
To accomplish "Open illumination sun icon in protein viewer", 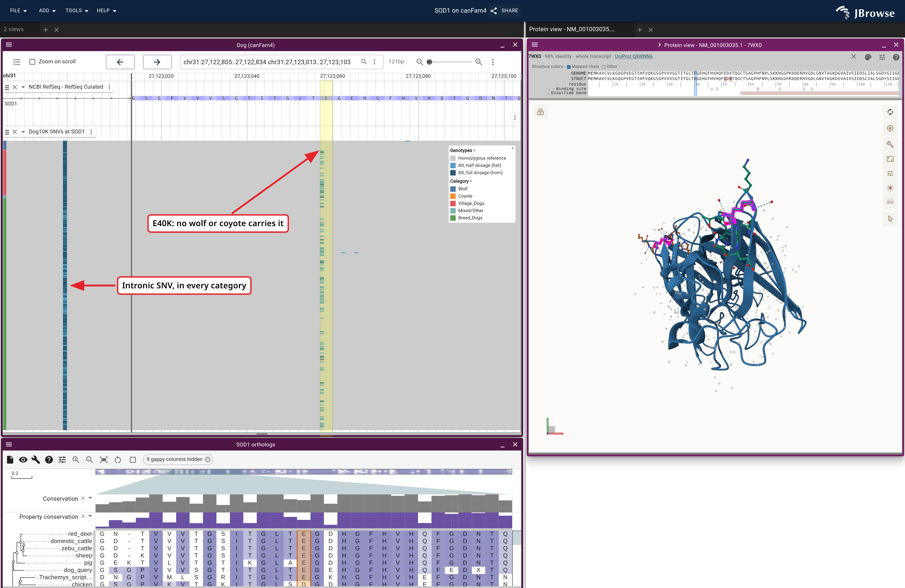I will 890,188.
